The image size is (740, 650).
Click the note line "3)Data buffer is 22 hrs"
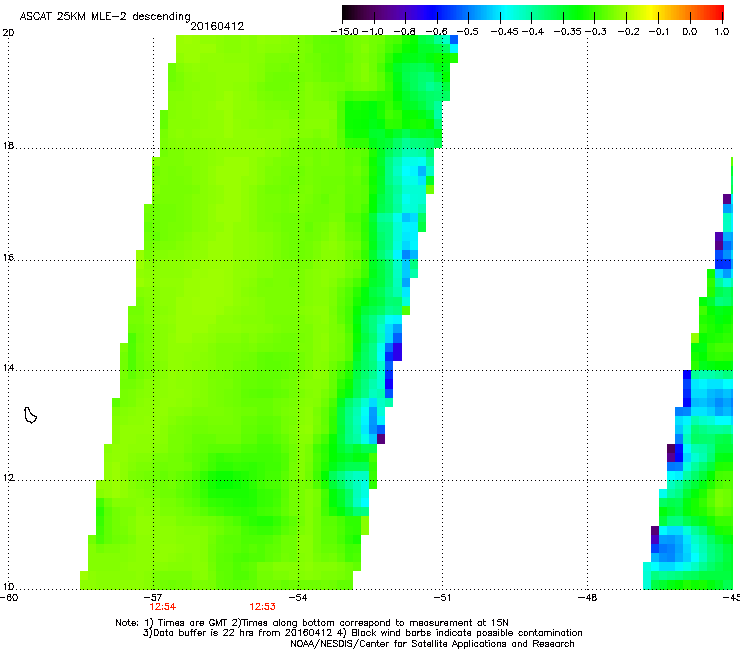point(362,633)
